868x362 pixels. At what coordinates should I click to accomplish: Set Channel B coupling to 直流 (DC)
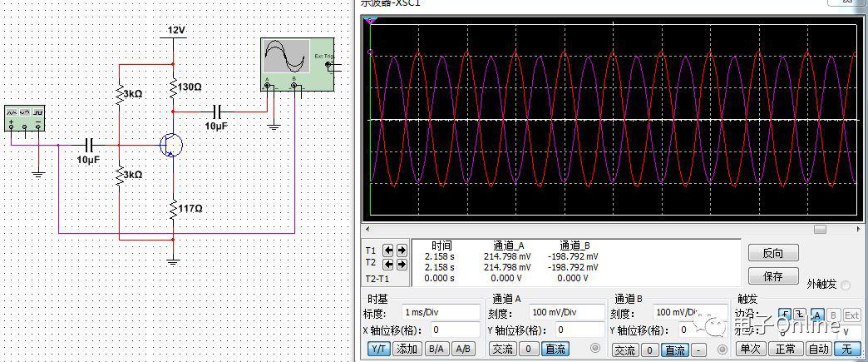[674, 350]
